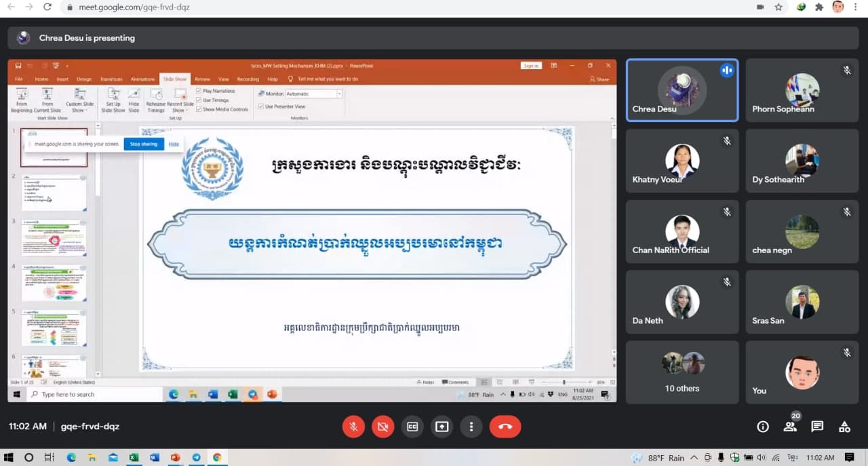The width and height of the screenshot is (868, 466).
Task: Open the Meeting details info icon
Action: pyautogui.click(x=763, y=427)
